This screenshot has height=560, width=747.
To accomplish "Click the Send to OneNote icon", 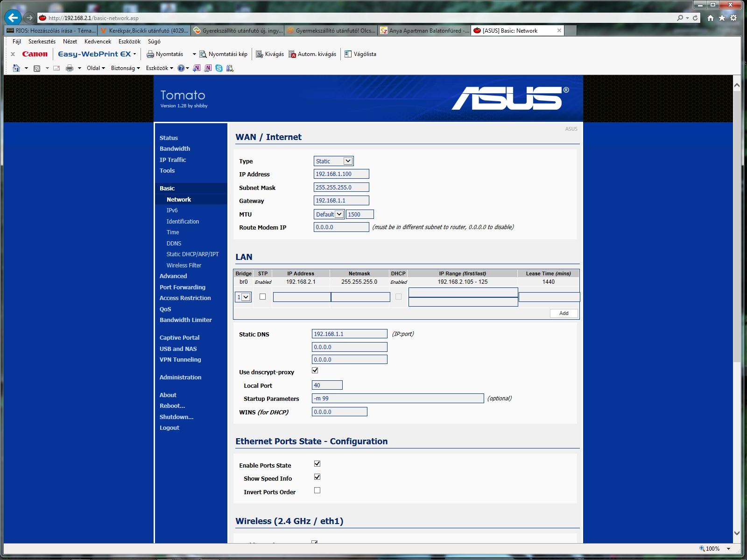I will [197, 68].
